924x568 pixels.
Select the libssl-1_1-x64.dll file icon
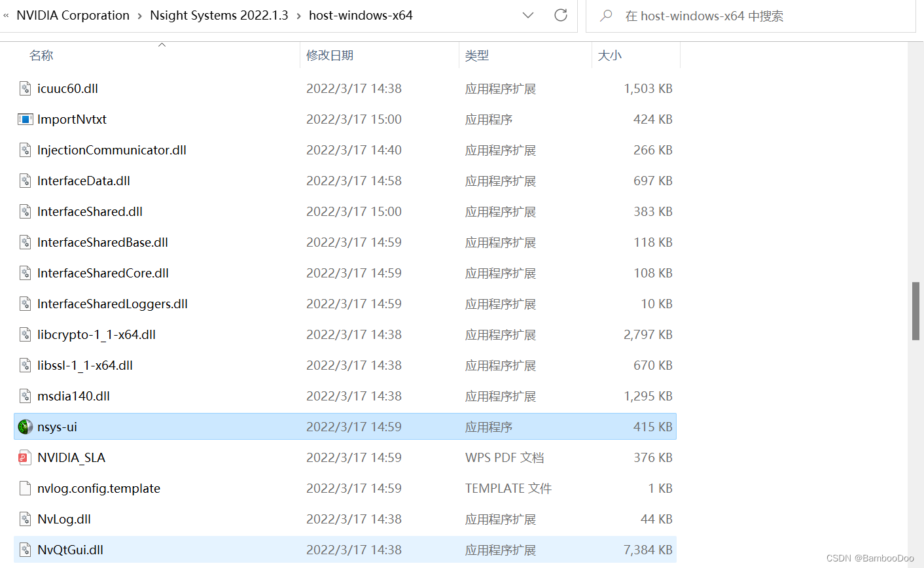25,365
